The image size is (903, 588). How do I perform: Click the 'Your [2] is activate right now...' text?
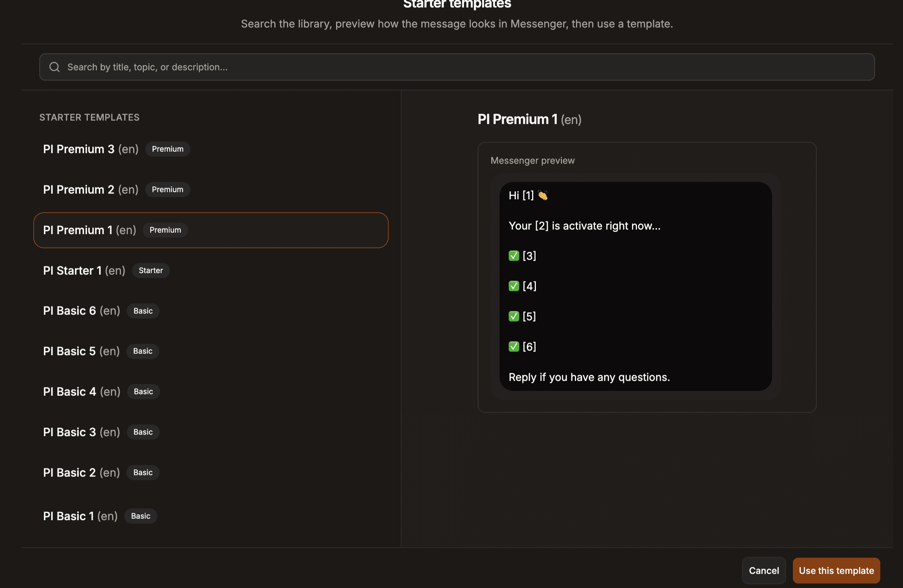click(x=584, y=226)
